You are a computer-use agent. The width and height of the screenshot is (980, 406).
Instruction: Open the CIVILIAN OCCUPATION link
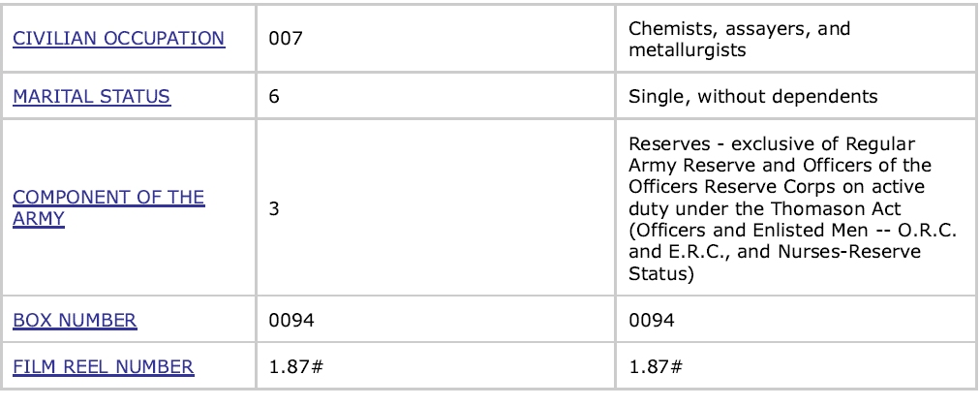point(118,39)
